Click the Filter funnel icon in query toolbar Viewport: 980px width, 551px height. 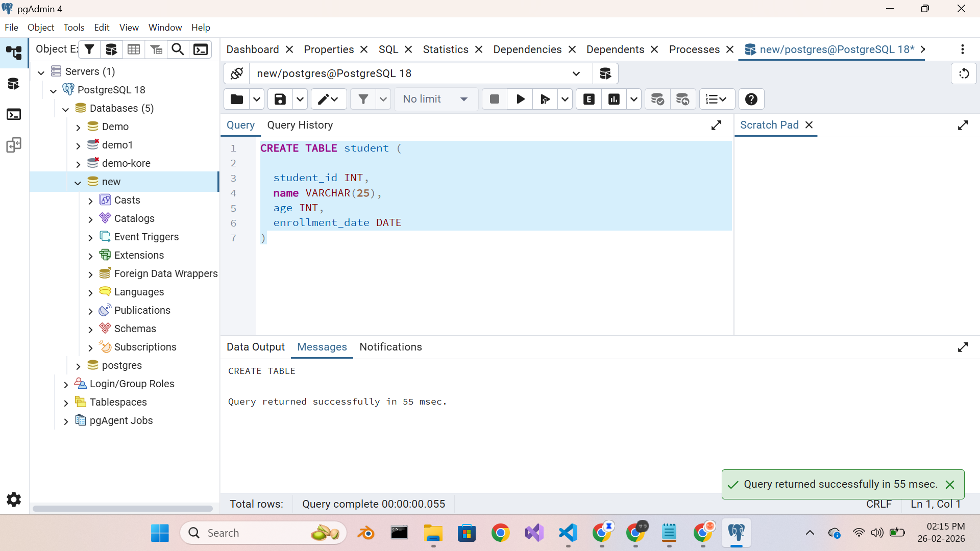pyautogui.click(x=363, y=99)
